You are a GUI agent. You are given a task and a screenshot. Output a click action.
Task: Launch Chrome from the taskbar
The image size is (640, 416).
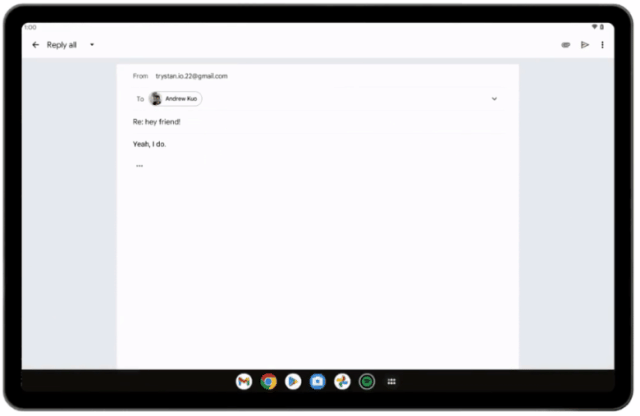click(268, 381)
